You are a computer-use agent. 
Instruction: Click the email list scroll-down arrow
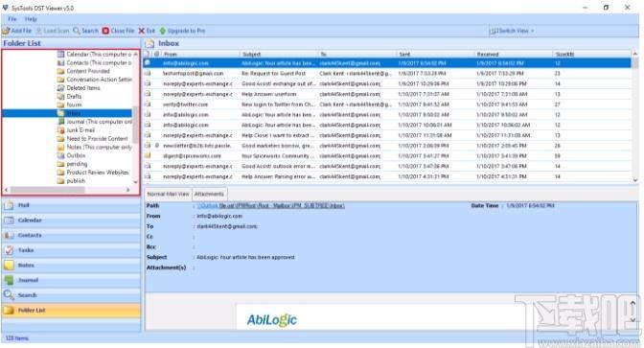click(x=635, y=180)
